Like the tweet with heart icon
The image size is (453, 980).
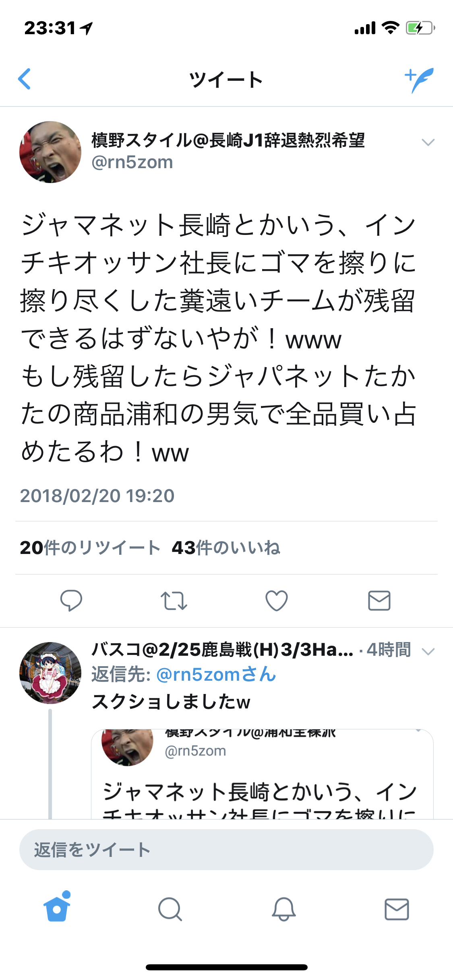click(277, 601)
